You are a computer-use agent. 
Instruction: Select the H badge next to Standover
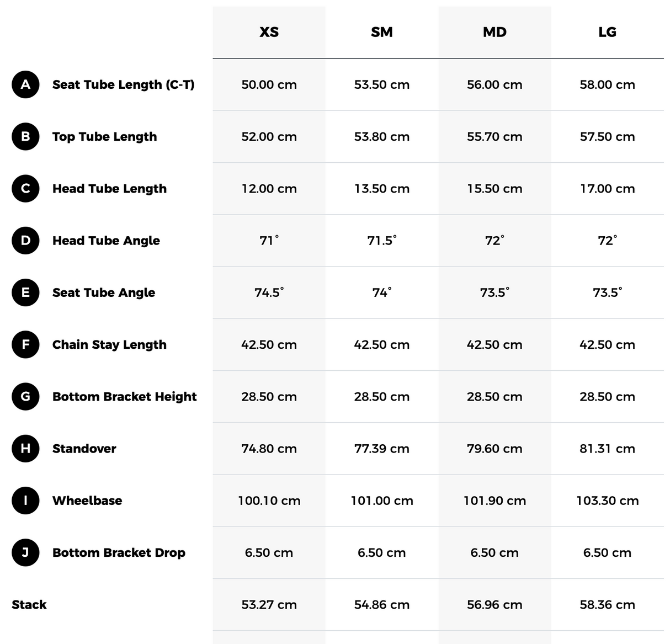click(x=25, y=448)
